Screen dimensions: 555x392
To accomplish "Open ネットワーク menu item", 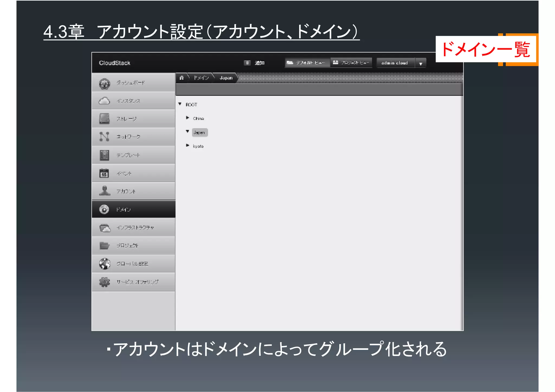I will pos(133,137).
